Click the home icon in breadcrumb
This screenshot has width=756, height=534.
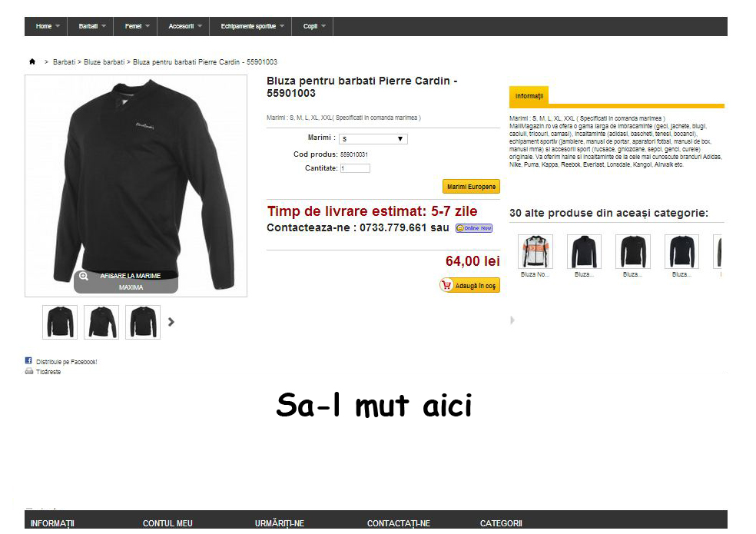click(32, 61)
